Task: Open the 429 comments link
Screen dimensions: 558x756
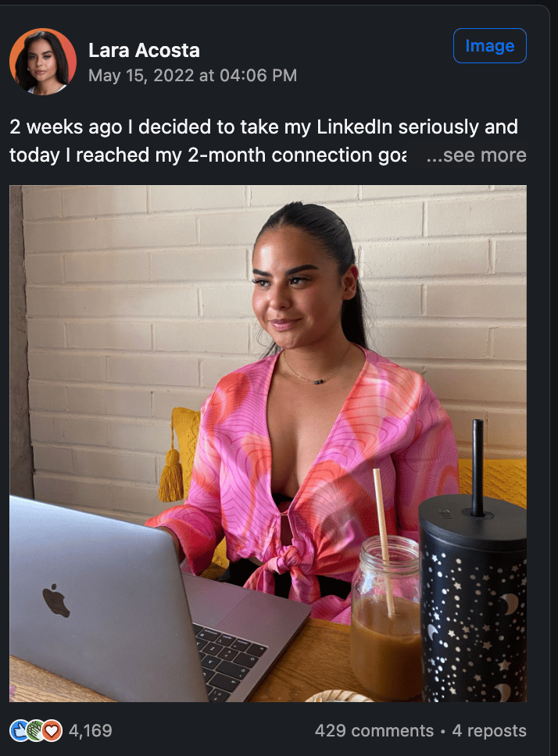Action: (374, 730)
